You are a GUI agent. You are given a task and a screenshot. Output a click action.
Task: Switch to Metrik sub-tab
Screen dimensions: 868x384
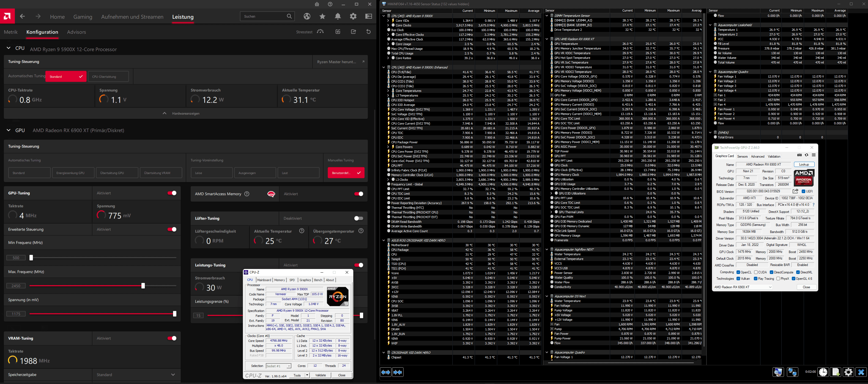(x=11, y=32)
